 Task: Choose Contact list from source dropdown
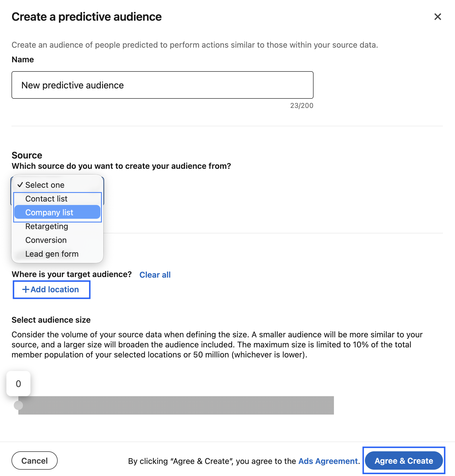tap(46, 199)
